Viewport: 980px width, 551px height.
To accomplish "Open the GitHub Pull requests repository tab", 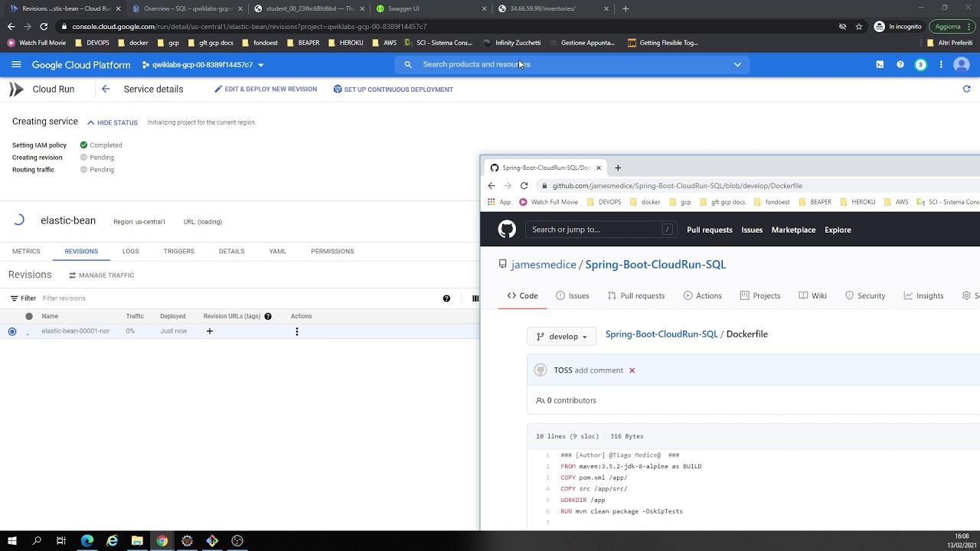I will pyautogui.click(x=635, y=296).
